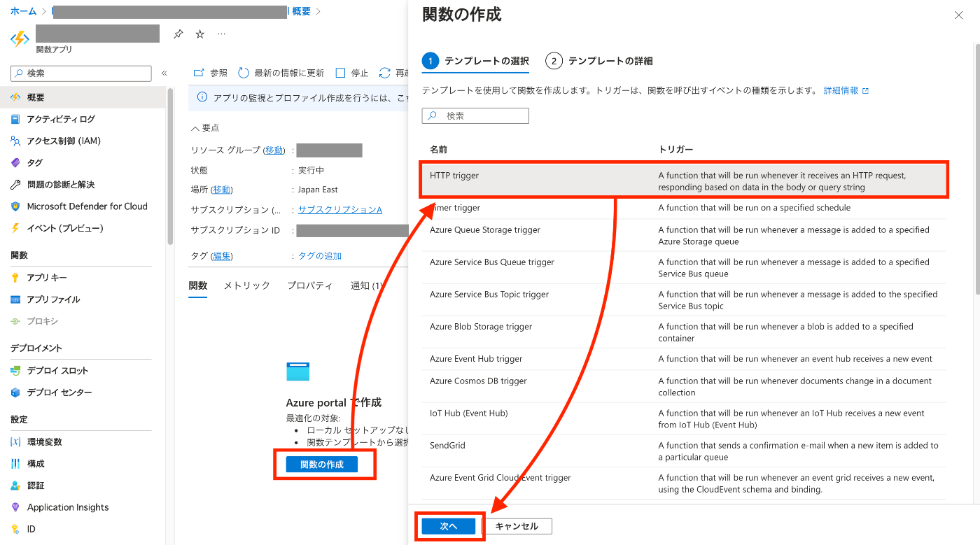Collapse the left navigation menu
This screenshot has height=545, width=980.
[164, 73]
